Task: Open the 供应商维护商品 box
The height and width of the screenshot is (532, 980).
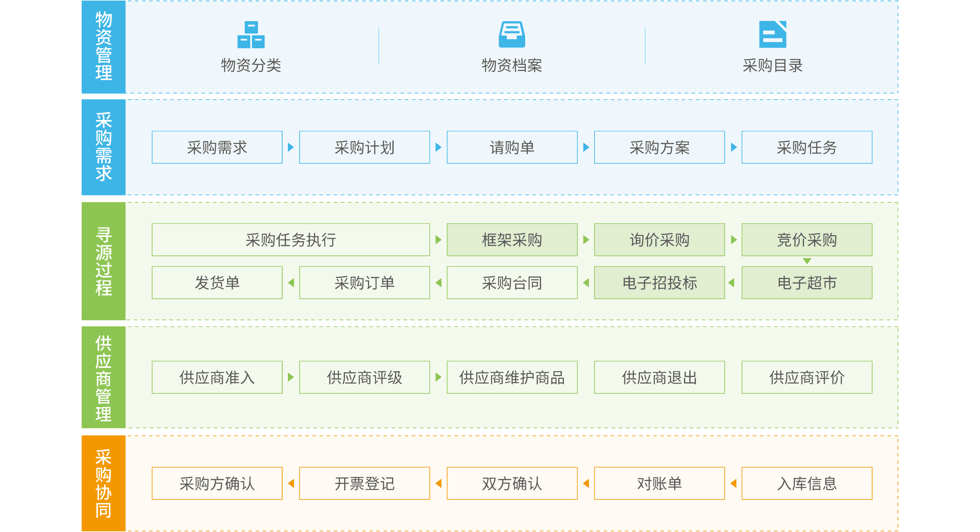Action: coord(512,377)
